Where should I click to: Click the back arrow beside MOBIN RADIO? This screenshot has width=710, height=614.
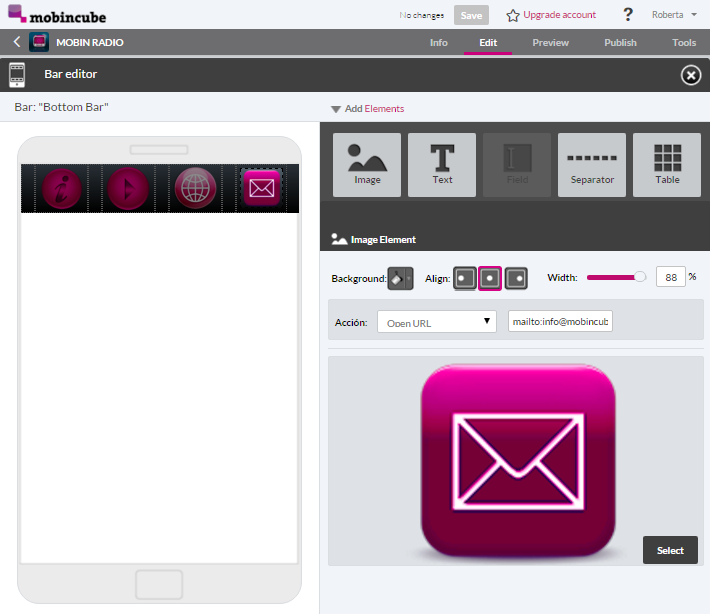click(17, 42)
